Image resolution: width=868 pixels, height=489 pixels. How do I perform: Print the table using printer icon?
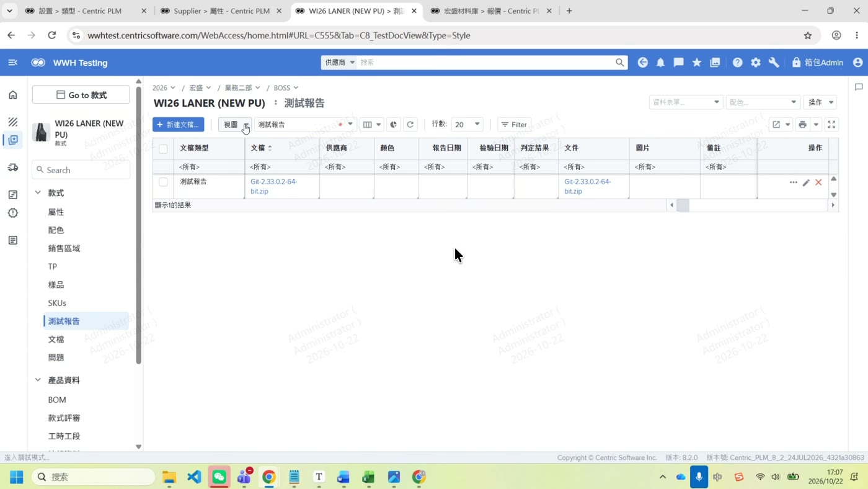pos(802,125)
